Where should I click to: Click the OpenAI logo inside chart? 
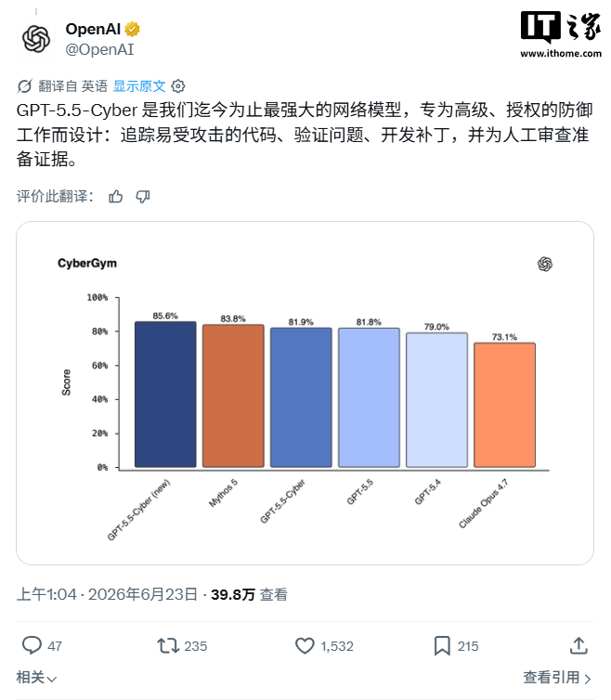pyautogui.click(x=545, y=264)
